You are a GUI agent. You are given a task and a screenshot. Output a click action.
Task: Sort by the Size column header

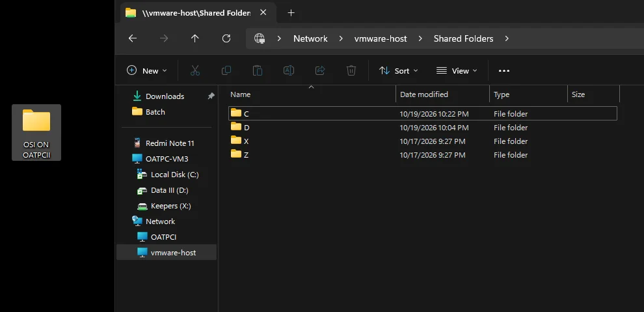tap(593, 94)
